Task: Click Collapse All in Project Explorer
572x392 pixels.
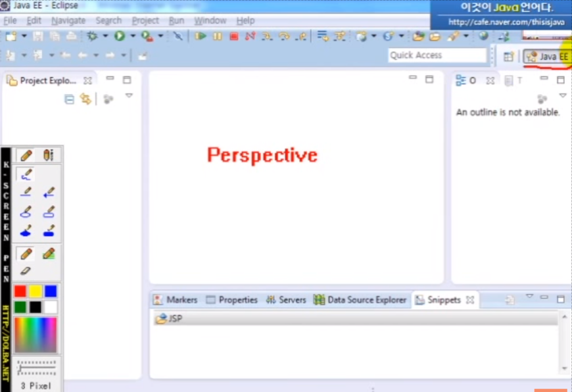Action: (x=69, y=99)
